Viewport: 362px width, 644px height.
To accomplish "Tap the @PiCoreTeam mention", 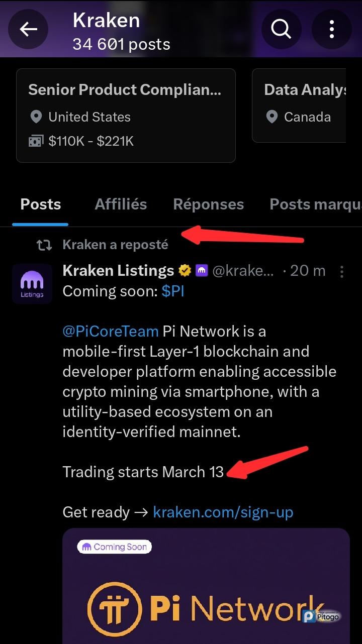I will [111, 332].
